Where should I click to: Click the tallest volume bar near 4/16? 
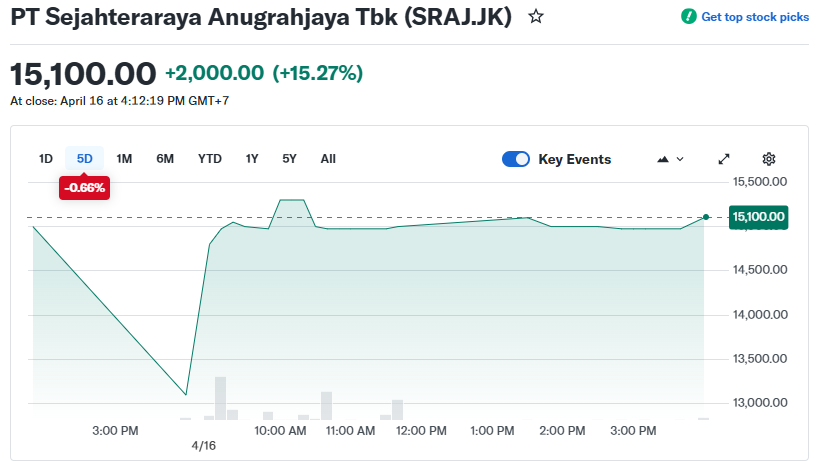click(220, 398)
